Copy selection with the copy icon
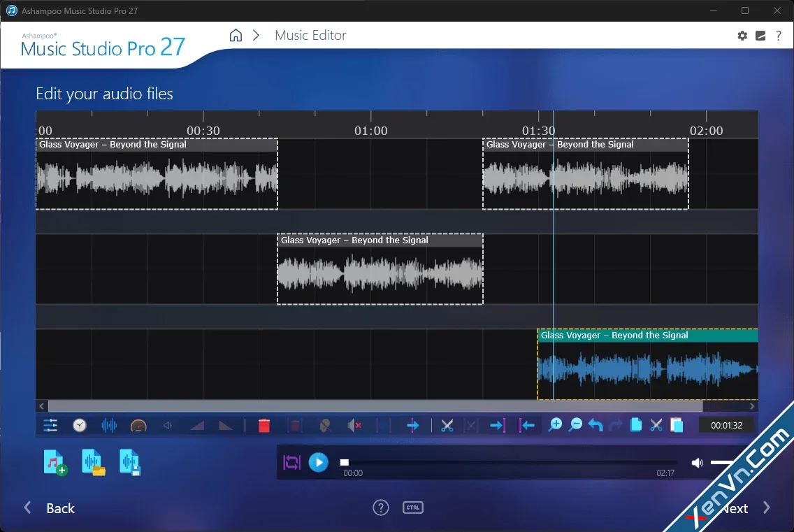 pyautogui.click(x=636, y=424)
